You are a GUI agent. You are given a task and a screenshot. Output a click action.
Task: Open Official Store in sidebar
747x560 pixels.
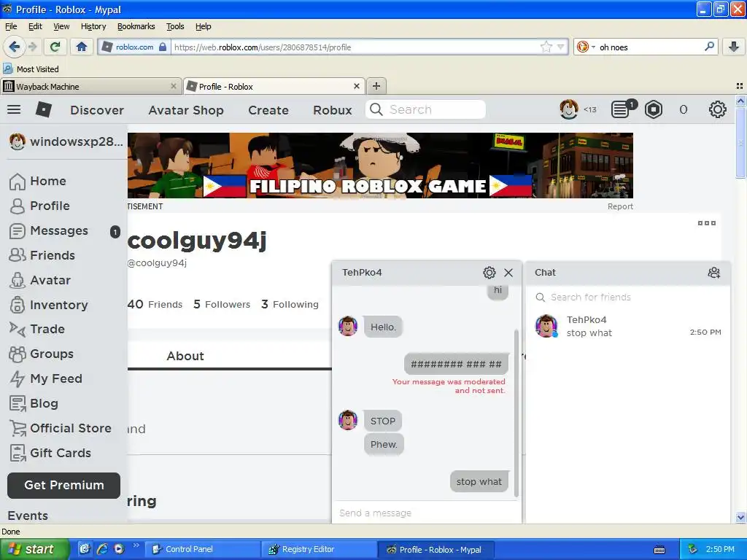coord(61,428)
